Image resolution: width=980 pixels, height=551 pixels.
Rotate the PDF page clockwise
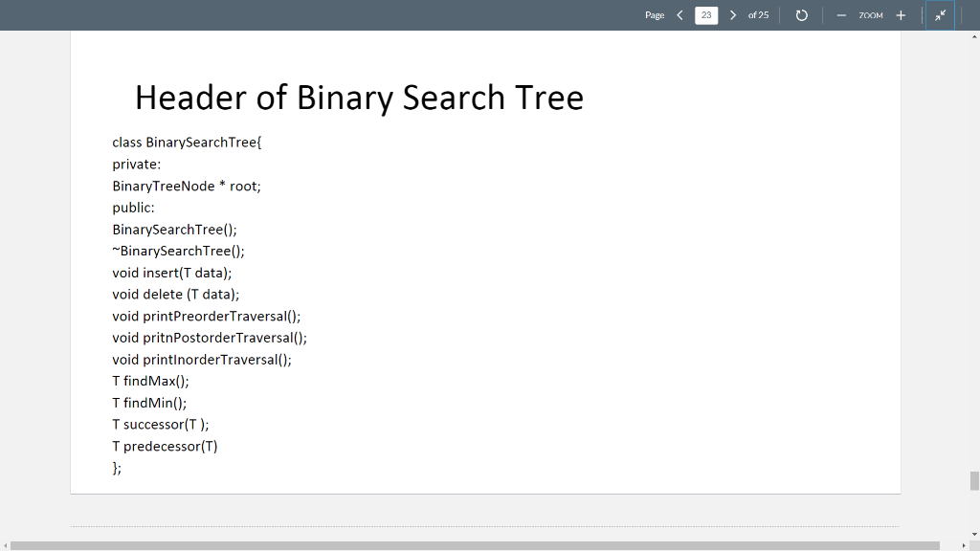tap(802, 14)
